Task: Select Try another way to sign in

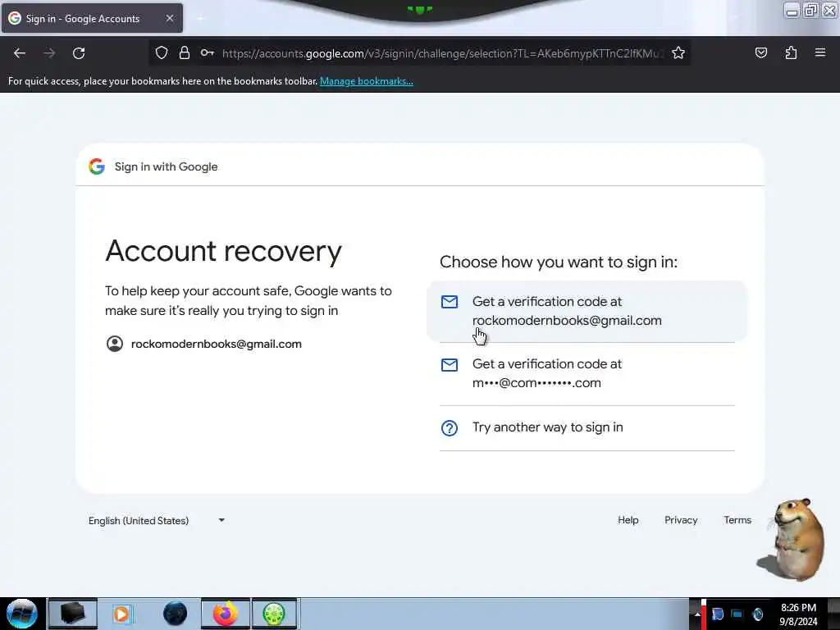Action: point(587,428)
